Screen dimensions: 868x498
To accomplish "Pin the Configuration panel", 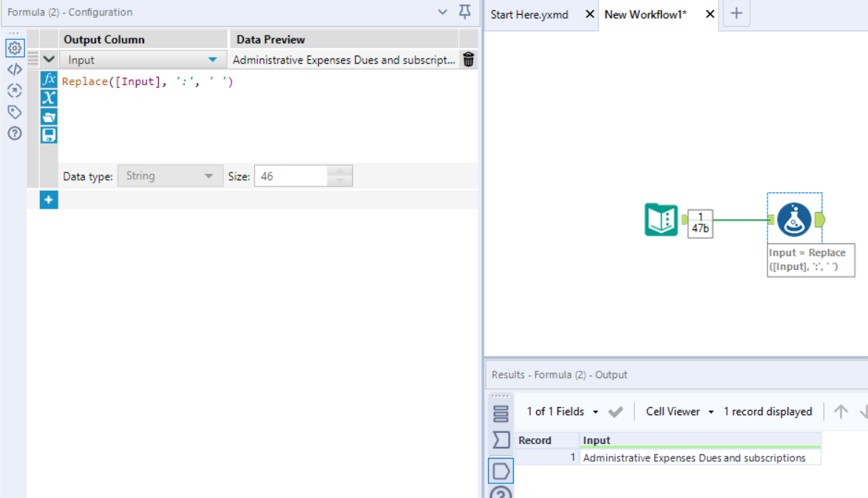I will [x=464, y=12].
